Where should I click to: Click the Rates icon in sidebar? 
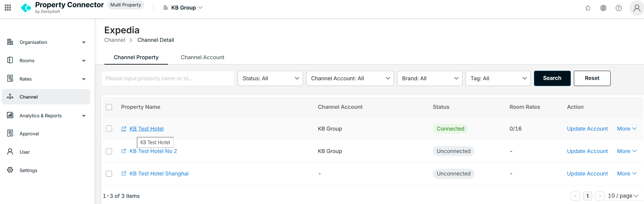[10, 79]
